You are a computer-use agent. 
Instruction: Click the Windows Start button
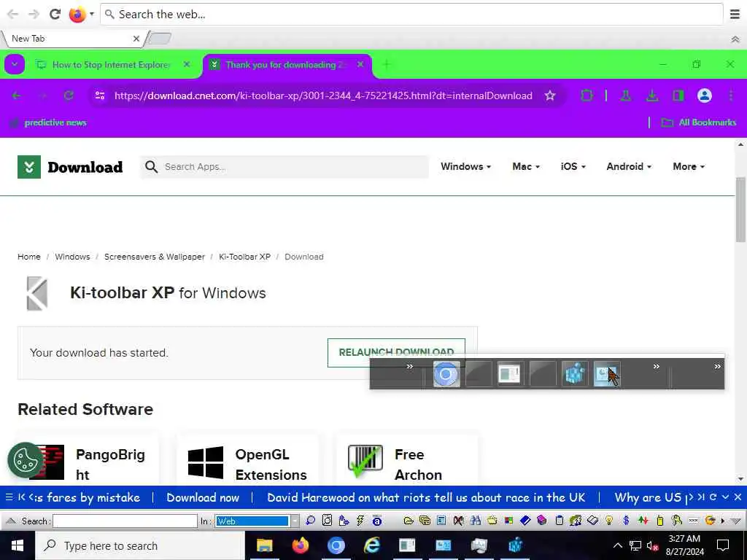click(18, 545)
